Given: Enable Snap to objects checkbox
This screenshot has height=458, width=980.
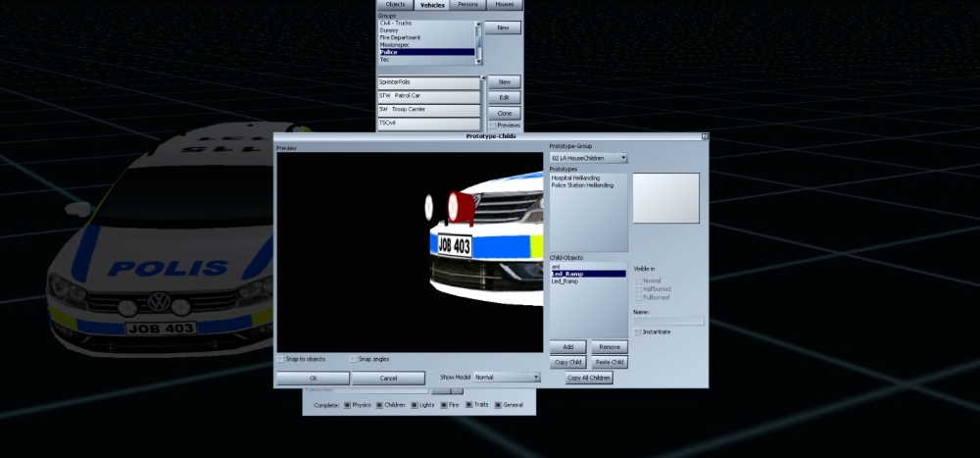Looking at the screenshot, I should click(x=280, y=359).
